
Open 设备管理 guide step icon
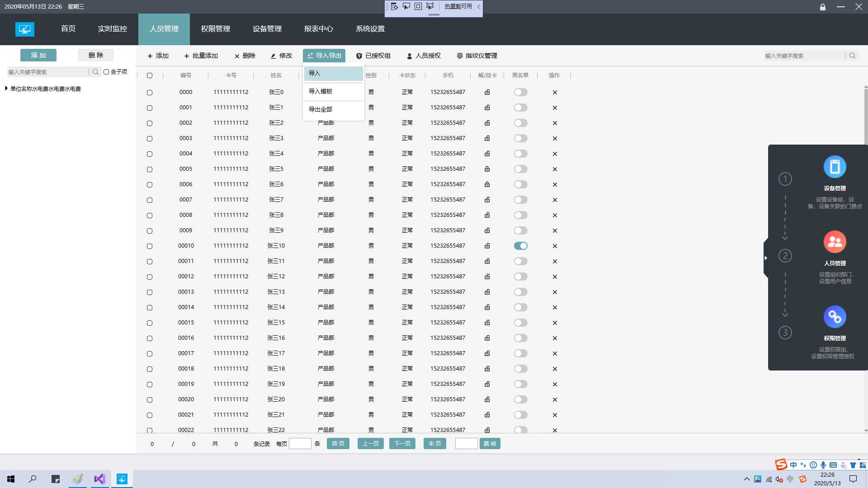(835, 167)
